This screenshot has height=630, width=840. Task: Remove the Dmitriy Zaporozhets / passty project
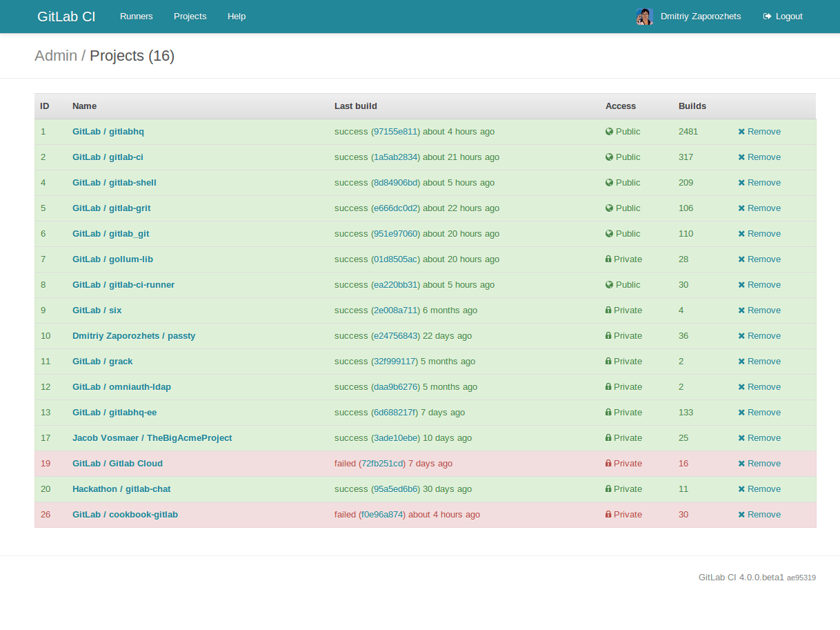pos(759,336)
